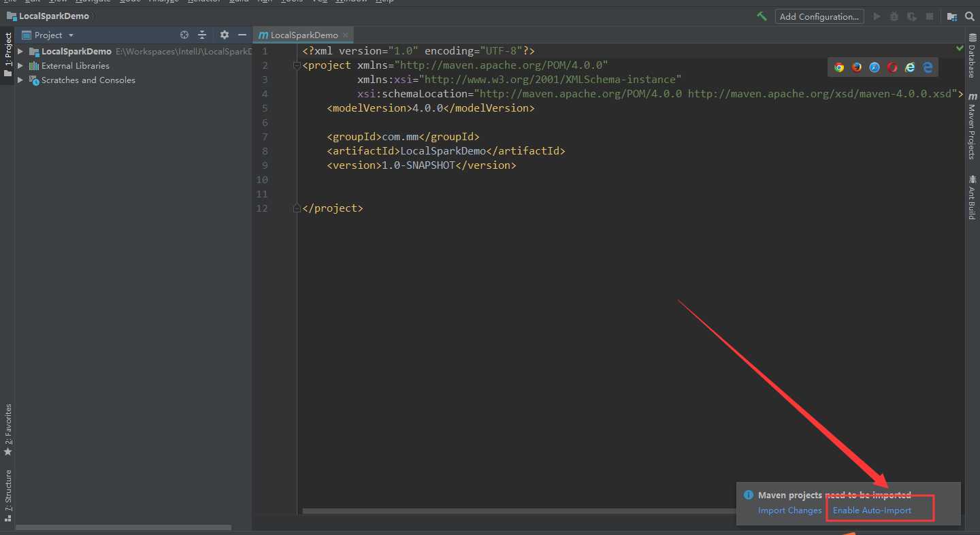Click the Import Changes link
980x535 pixels.
click(789, 510)
